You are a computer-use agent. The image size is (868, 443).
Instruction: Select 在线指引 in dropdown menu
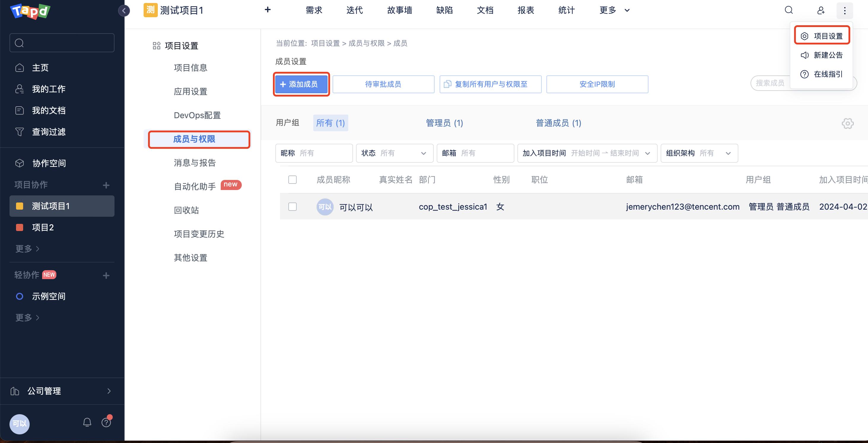[822, 74]
